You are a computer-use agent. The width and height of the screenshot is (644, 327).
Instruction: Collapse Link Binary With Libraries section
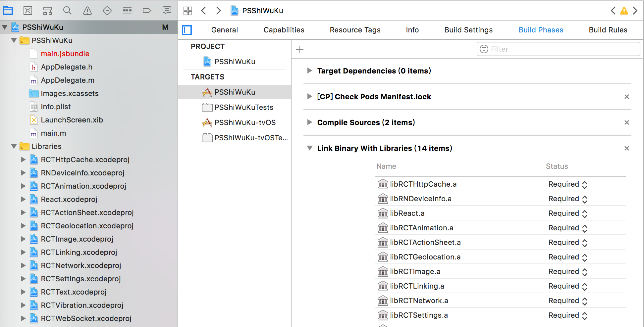click(309, 148)
